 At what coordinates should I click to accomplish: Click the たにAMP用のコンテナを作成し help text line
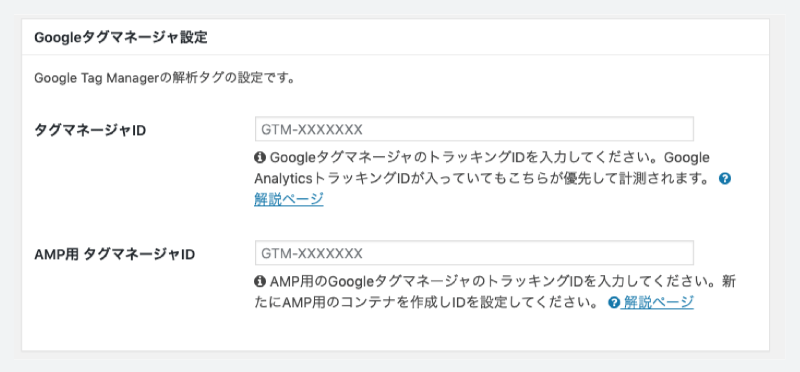click(426, 303)
